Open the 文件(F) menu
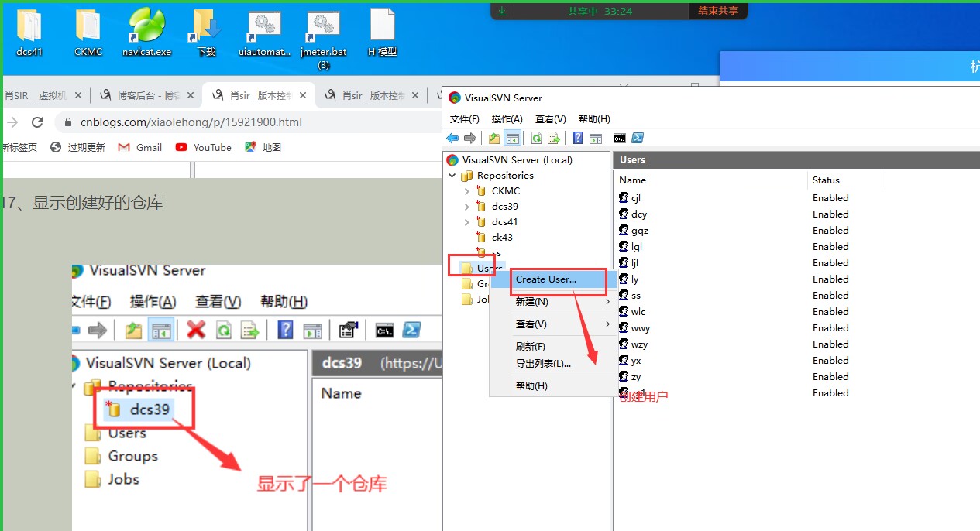Viewport: 980px width, 531px height. tap(465, 119)
